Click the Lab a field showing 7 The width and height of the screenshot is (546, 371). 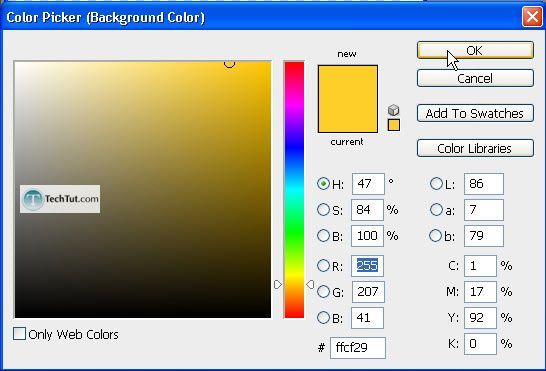click(x=484, y=210)
